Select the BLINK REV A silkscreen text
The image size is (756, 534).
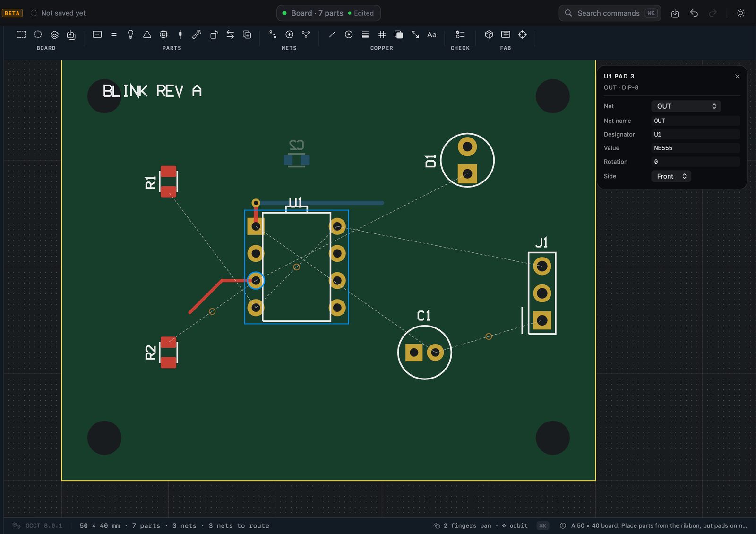pos(152,91)
